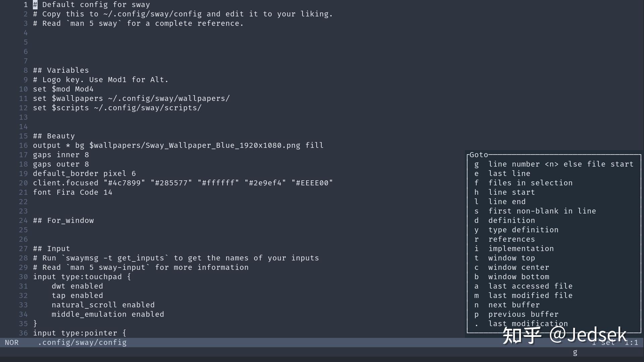Choose 'type definition' Goto entry
The image size is (644, 362).
point(523,230)
